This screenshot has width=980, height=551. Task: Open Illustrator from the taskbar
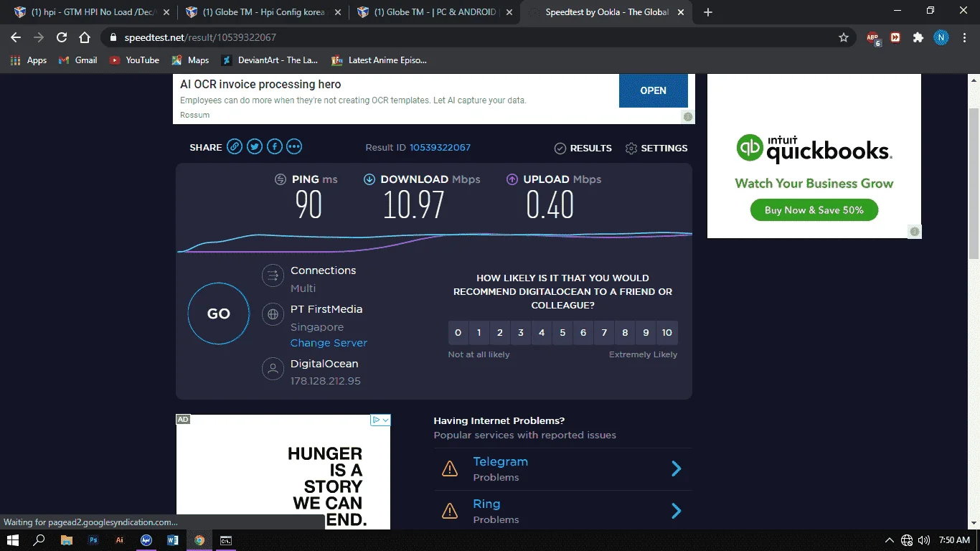120,540
